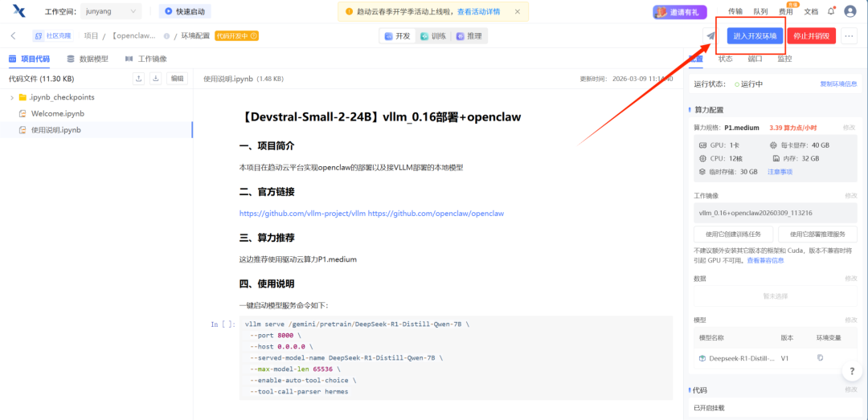The height and width of the screenshot is (420, 868).
Task: Click 使用它部署推理服务 button
Action: pyautogui.click(x=817, y=234)
